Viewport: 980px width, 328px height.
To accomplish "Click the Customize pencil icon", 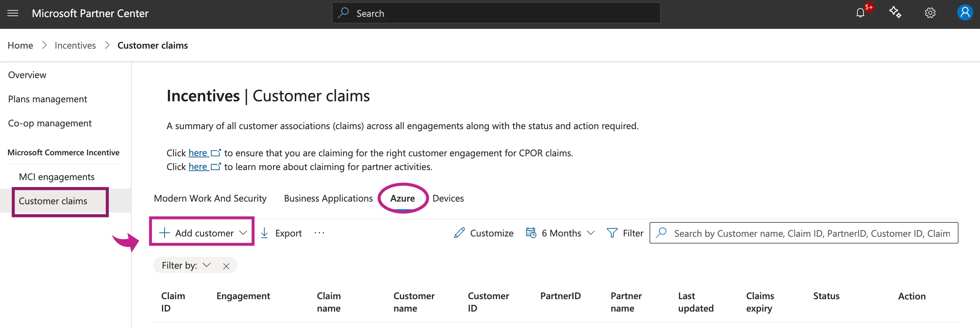I will (459, 233).
